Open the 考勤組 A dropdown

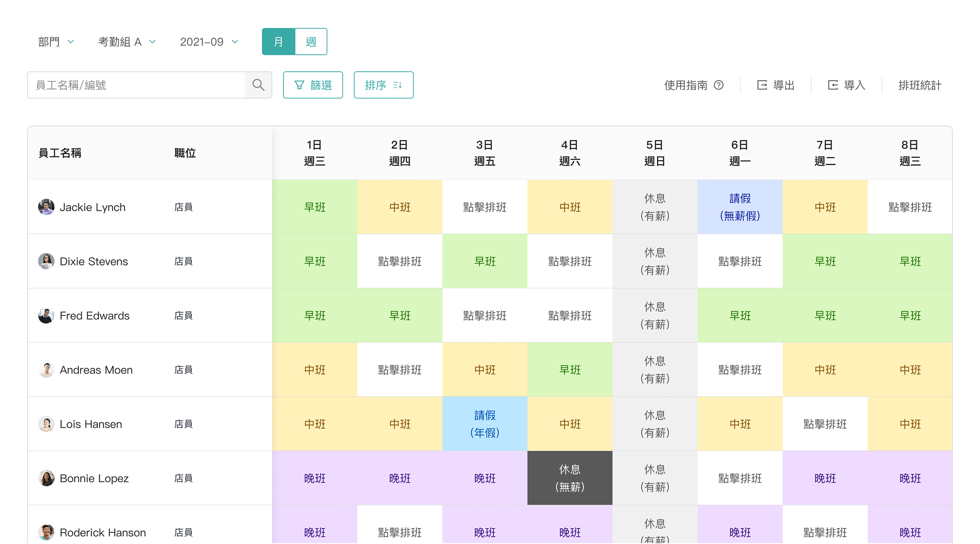click(126, 42)
